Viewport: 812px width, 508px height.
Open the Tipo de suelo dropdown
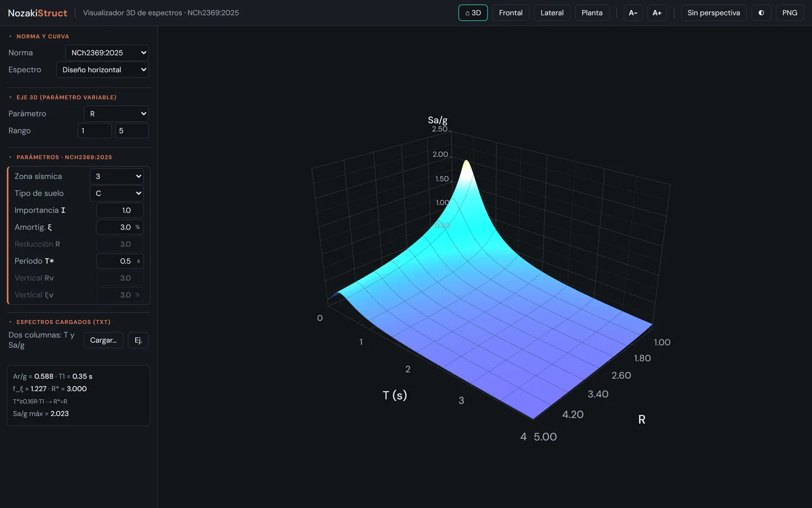(117, 193)
